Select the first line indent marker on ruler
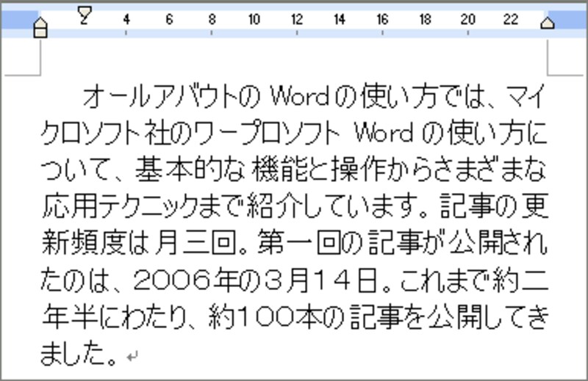Viewport: 588px width, 381px height. coord(85,11)
